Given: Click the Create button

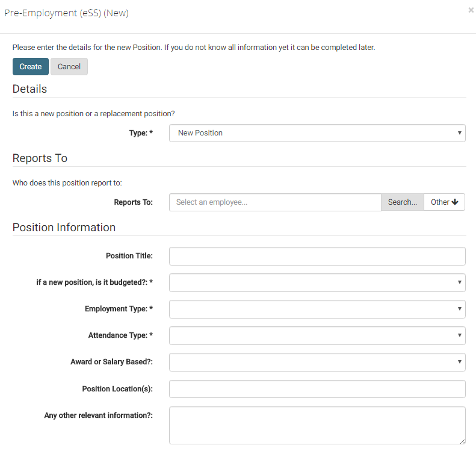Looking at the screenshot, I should coord(30,67).
